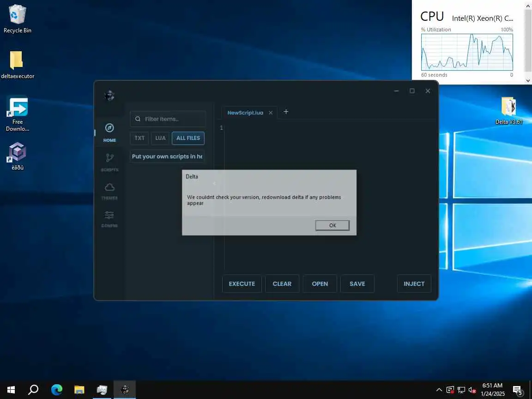Click the Delta logo in window header
This screenshot has height=399, width=532.
109,96
